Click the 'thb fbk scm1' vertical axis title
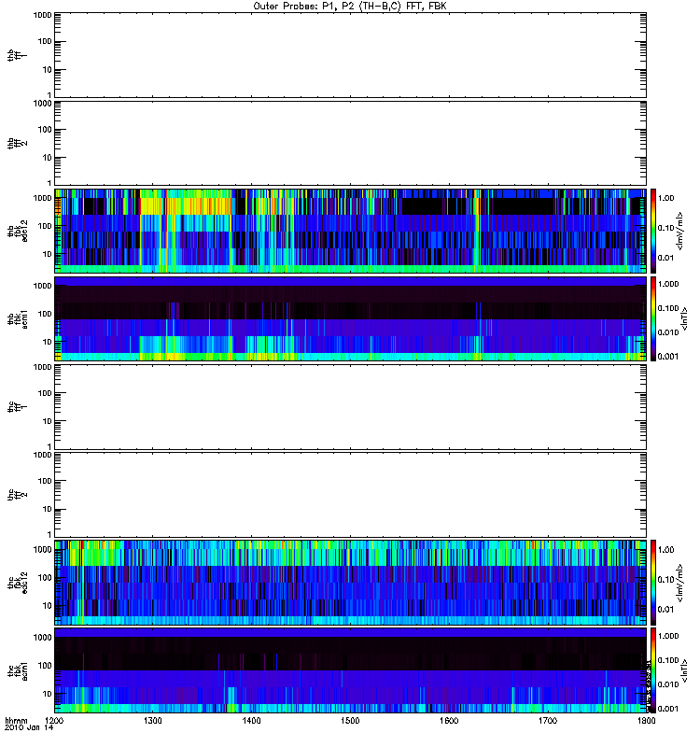The width and height of the screenshot is (700, 747). [17, 318]
